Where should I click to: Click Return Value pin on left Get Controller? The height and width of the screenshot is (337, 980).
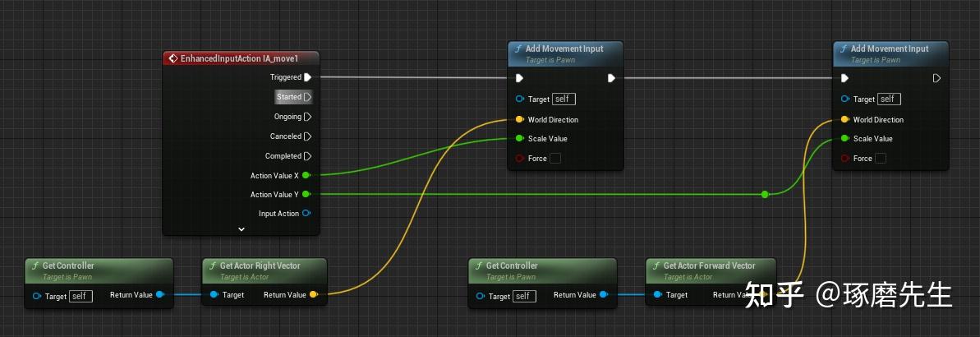159,294
